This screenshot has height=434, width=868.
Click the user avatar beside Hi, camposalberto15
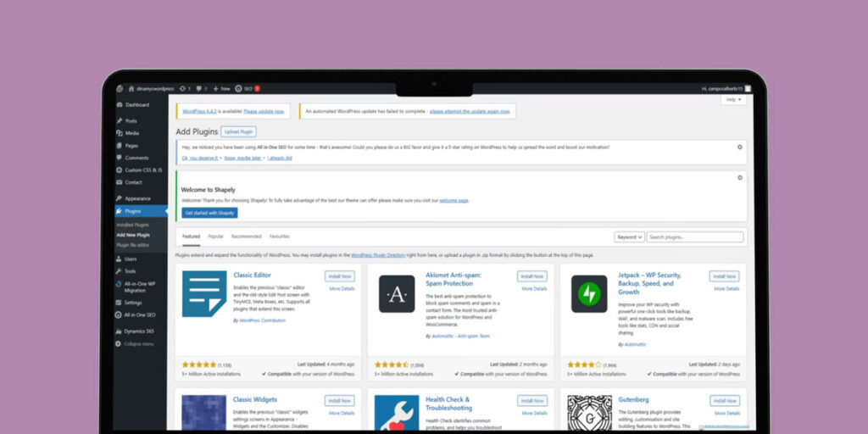(748, 88)
